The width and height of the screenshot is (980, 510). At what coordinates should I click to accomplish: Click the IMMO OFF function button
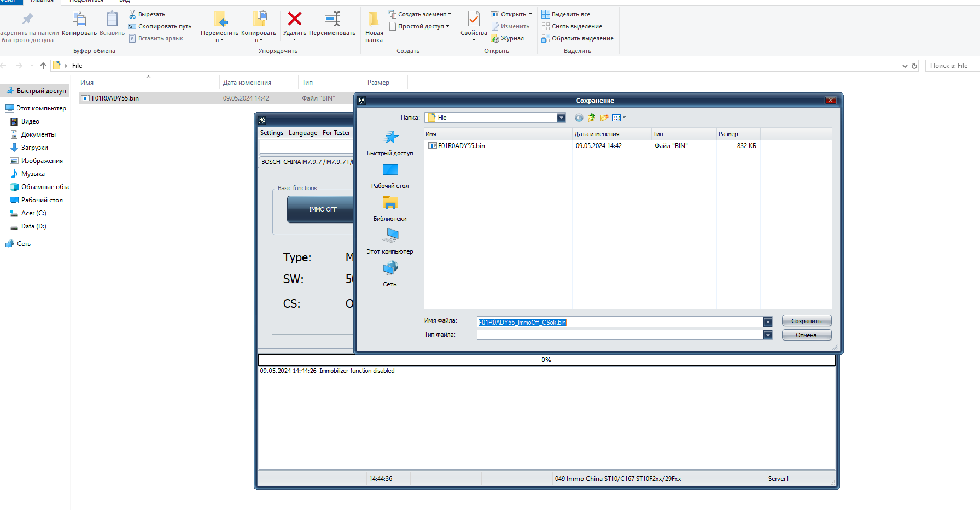tap(322, 209)
